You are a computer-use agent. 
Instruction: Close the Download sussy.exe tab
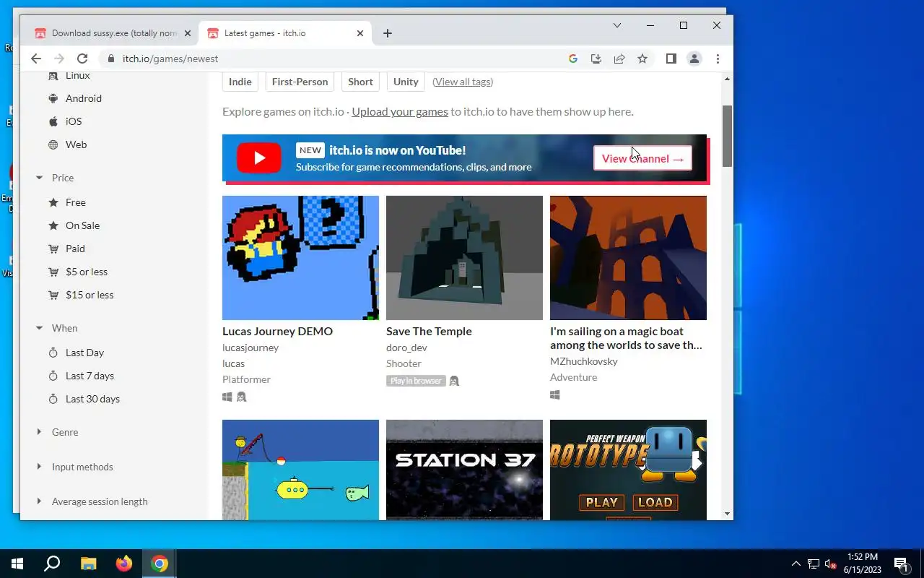point(188,33)
